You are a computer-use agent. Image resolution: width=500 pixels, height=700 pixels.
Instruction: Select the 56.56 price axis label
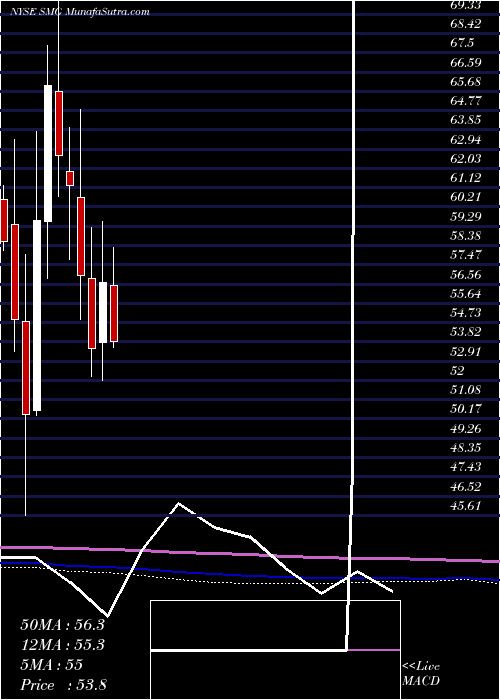pyautogui.click(x=466, y=275)
